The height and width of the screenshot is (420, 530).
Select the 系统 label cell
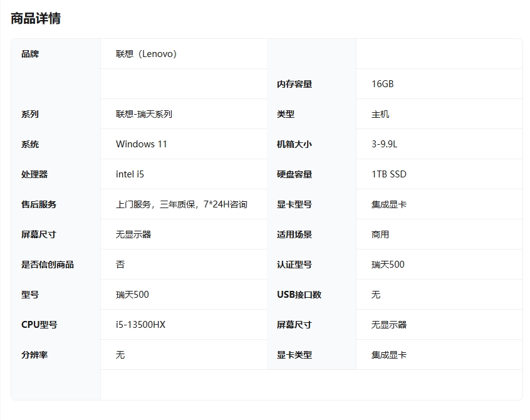pos(30,144)
